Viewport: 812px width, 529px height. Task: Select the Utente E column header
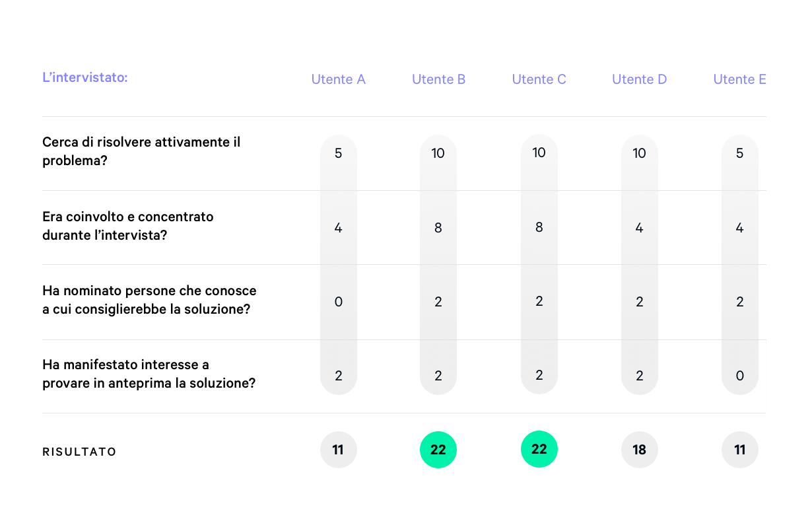(x=739, y=80)
